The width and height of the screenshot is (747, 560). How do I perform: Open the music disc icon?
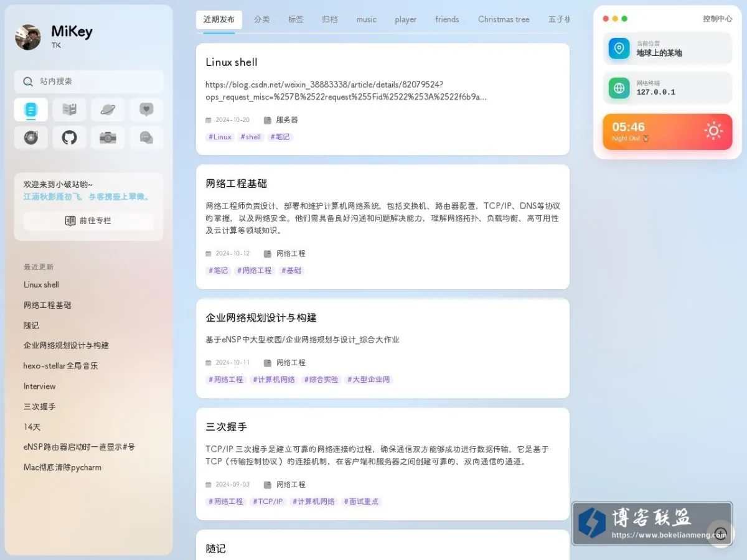31,138
